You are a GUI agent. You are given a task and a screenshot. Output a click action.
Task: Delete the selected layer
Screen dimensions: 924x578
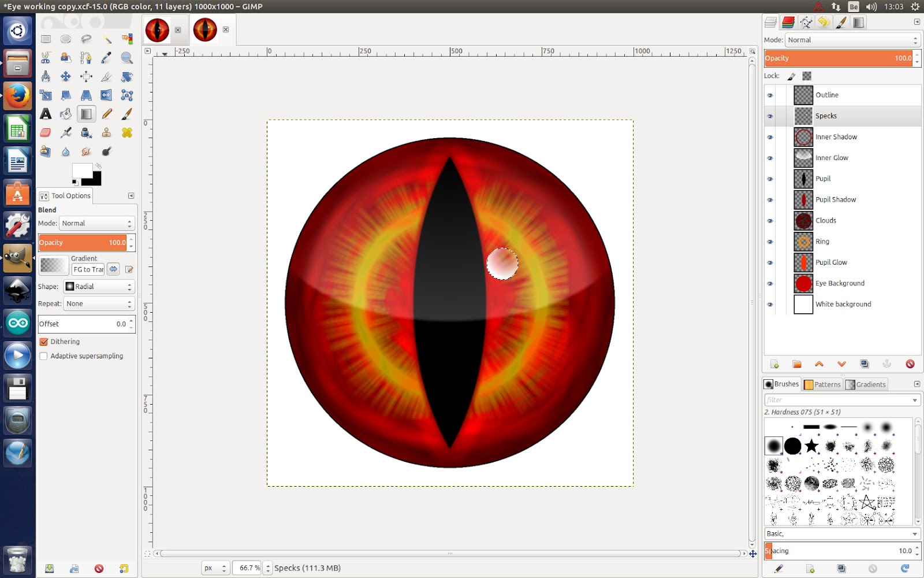911,364
